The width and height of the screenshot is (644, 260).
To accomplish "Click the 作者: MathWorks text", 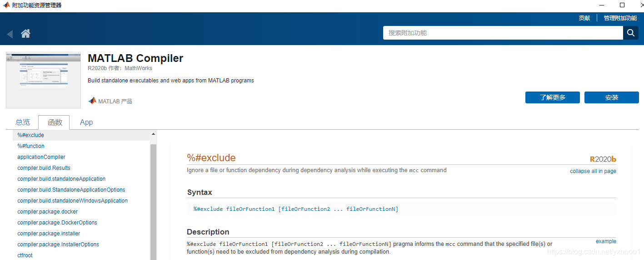I will click(130, 68).
